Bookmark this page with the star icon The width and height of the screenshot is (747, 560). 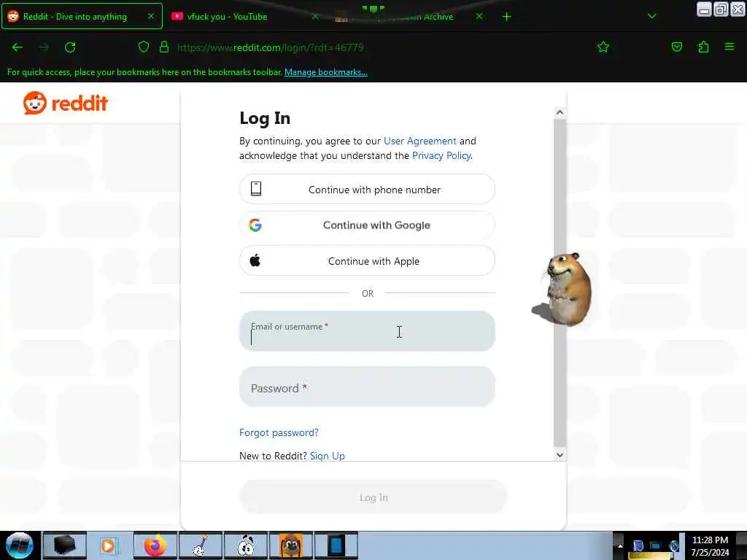point(603,47)
